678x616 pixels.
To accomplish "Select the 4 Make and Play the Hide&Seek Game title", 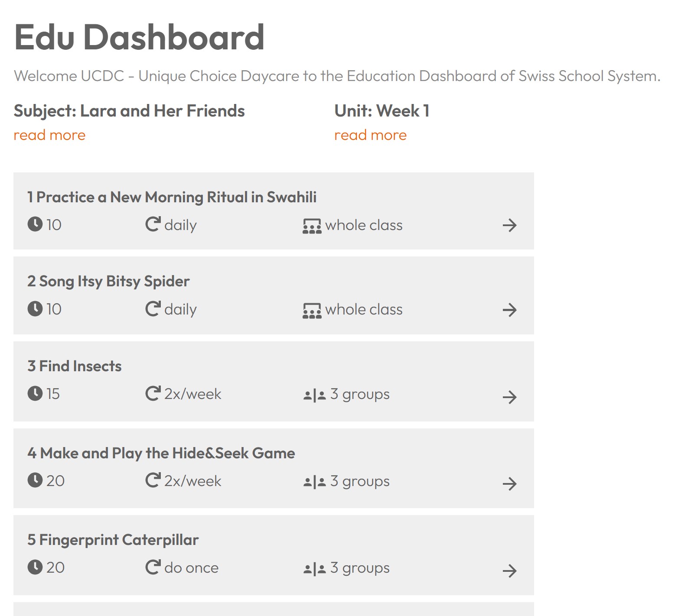I will (x=161, y=453).
